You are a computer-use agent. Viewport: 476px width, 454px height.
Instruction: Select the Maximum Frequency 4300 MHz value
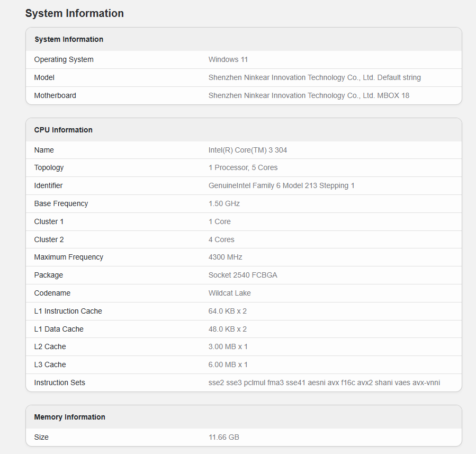coord(225,257)
